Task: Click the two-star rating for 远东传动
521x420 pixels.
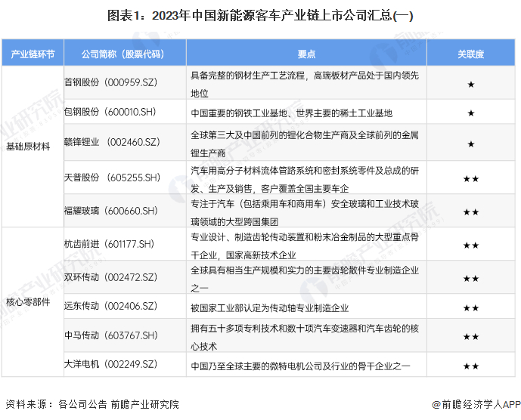Action: point(471,308)
